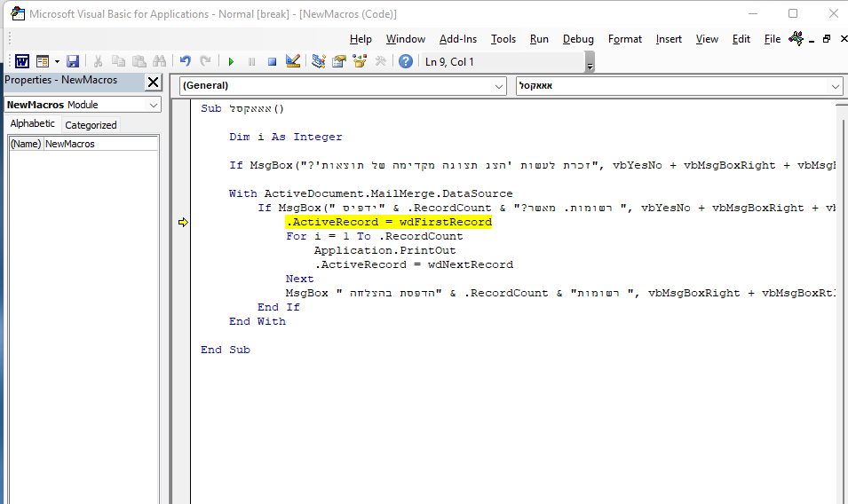Toggle Design Mode icon
Viewport: 848px width, 504px height.
tap(292, 61)
